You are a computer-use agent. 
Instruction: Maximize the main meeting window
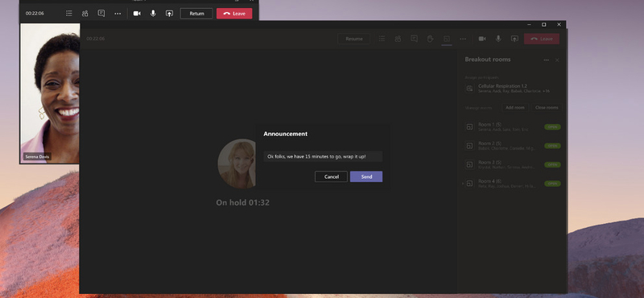[x=544, y=25]
